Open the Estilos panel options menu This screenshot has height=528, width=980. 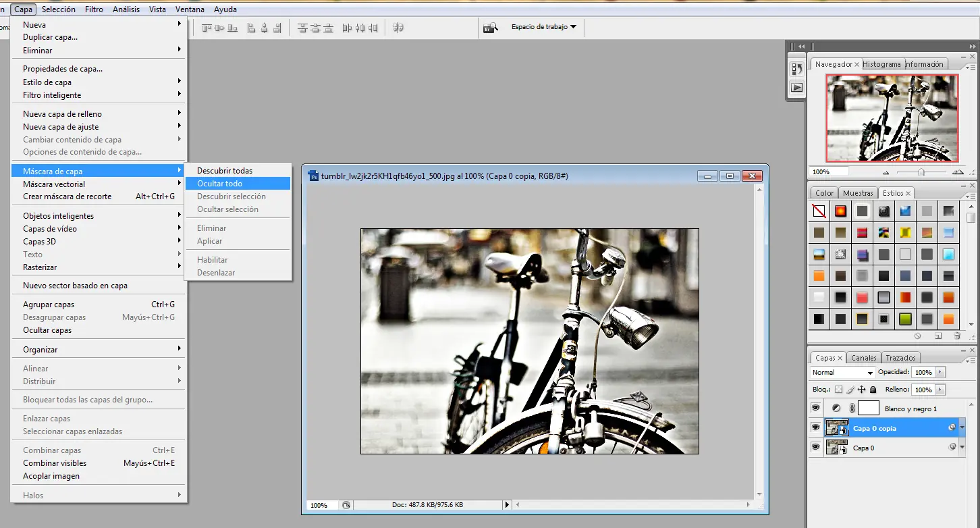coord(971,196)
